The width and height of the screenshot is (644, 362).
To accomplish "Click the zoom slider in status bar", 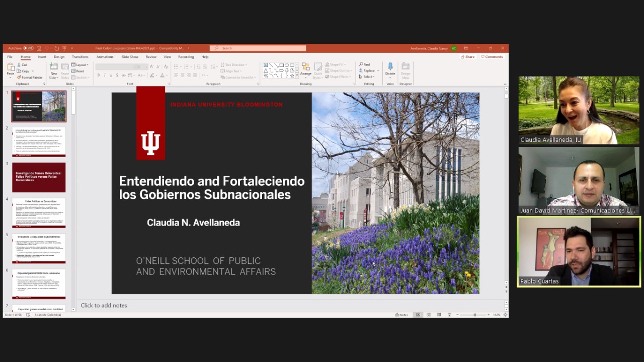I will coord(473,315).
